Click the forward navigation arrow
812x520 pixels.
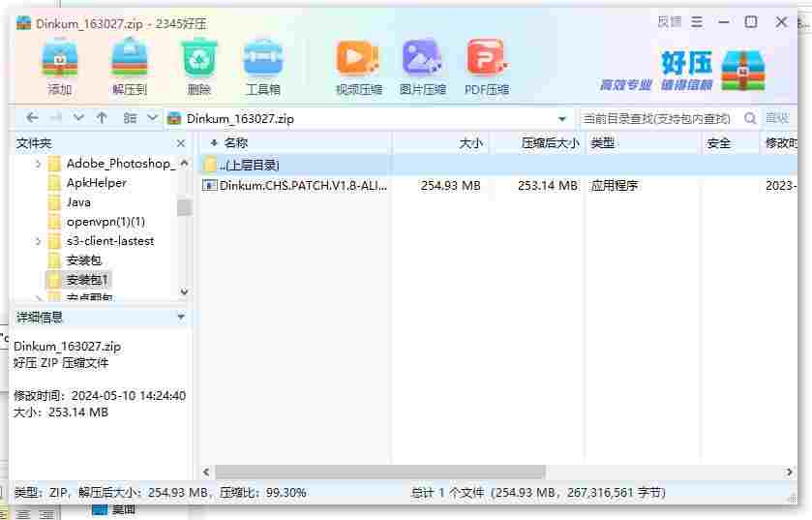55,118
